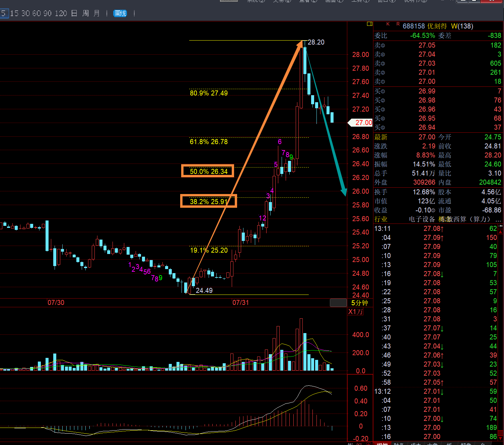Click the W(138) indicator label
Image resolution: width=504 pixels, height=445 pixels.
[462, 26]
